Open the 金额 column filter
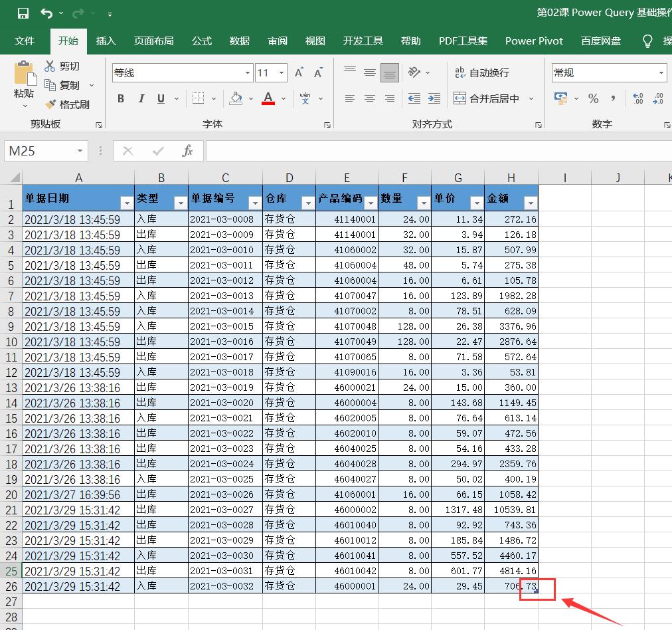The height and width of the screenshot is (630, 672). click(531, 203)
